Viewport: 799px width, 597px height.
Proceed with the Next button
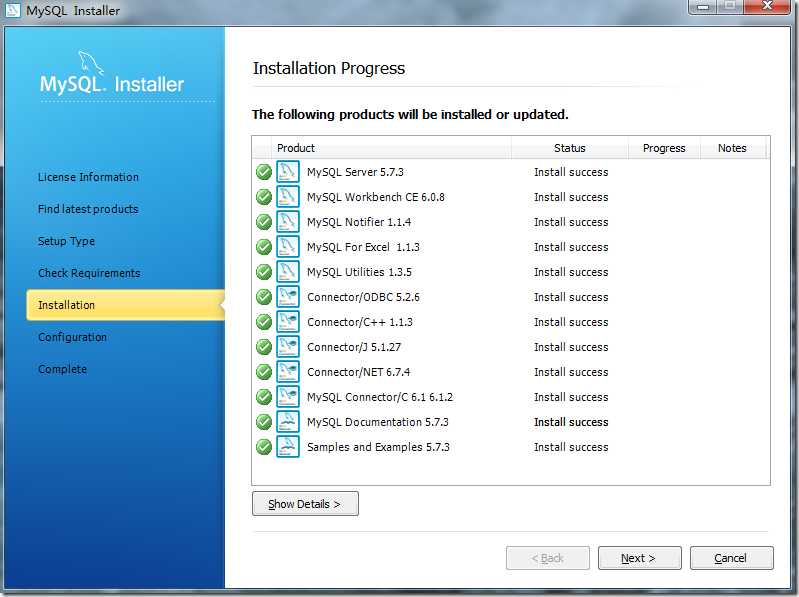coord(639,558)
